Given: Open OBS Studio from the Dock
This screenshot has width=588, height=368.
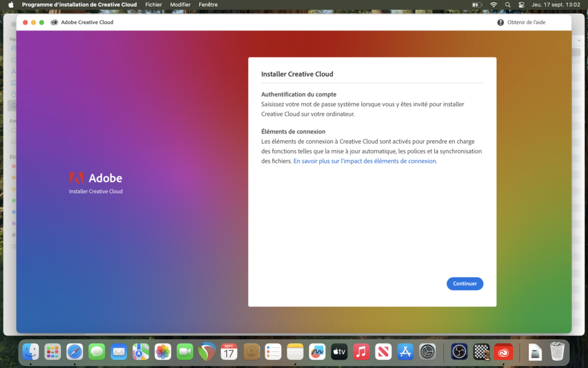Looking at the screenshot, I should (459, 352).
